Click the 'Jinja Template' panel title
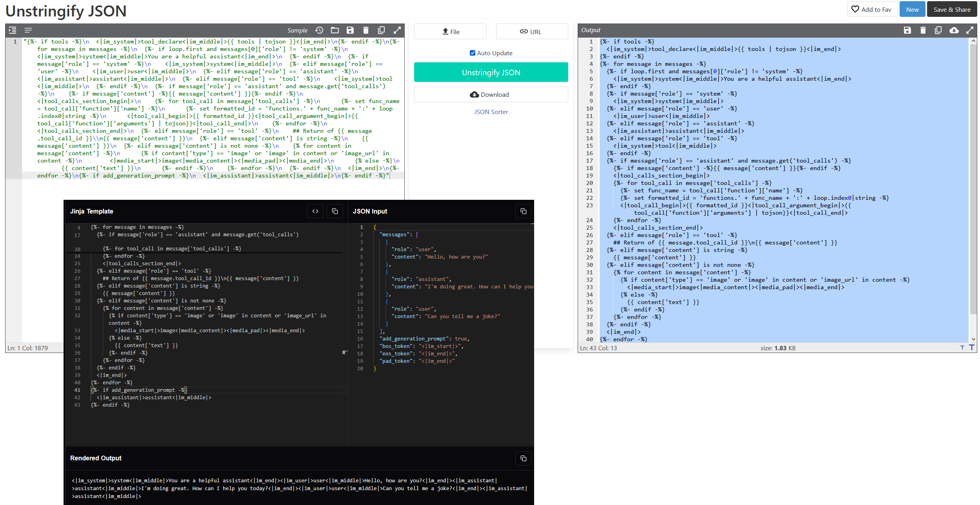The height and width of the screenshot is (505, 980). (x=91, y=211)
